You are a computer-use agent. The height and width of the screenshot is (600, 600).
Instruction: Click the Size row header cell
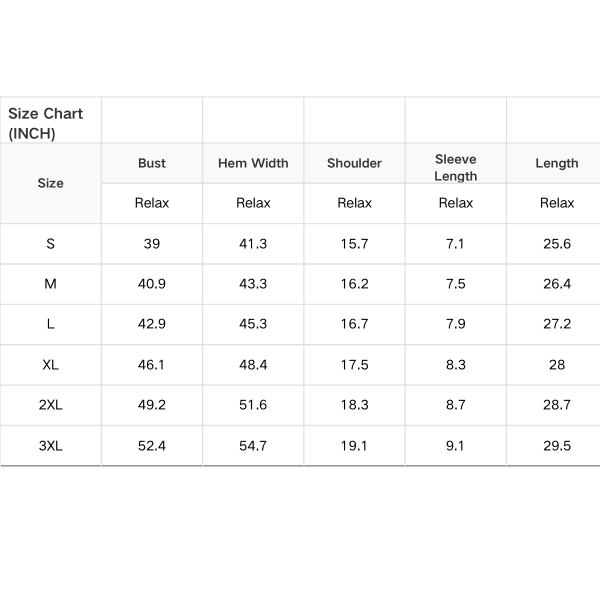tap(50, 183)
